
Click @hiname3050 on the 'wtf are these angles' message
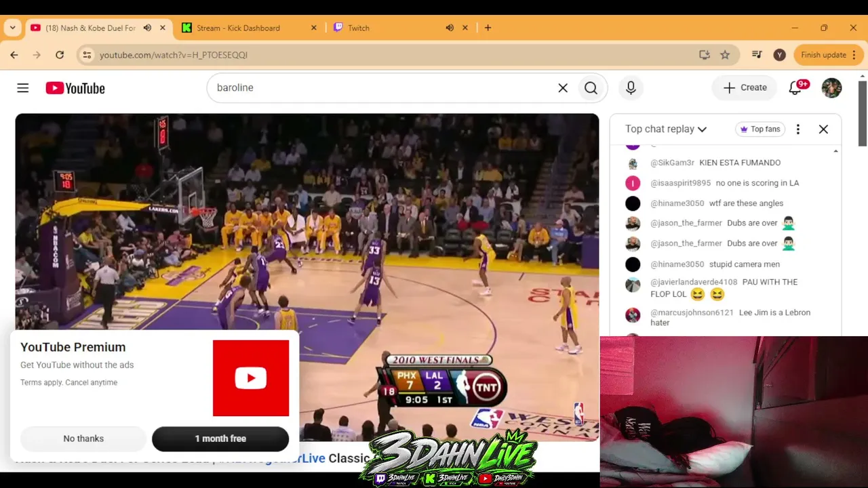click(677, 203)
